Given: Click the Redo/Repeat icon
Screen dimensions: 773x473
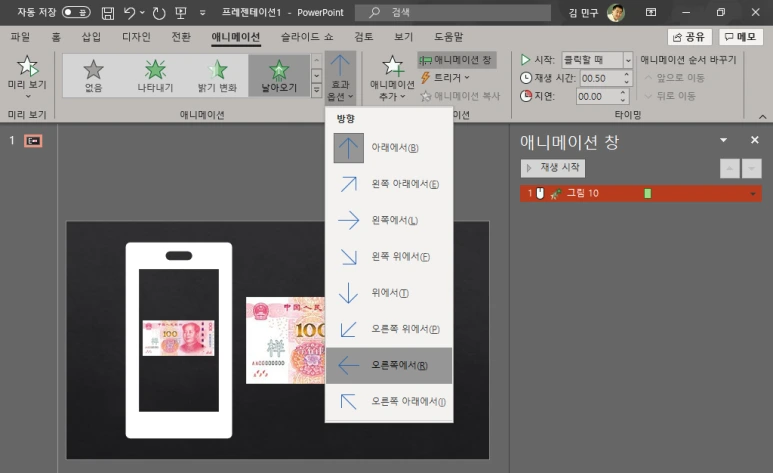Looking at the screenshot, I should [159, 13].
